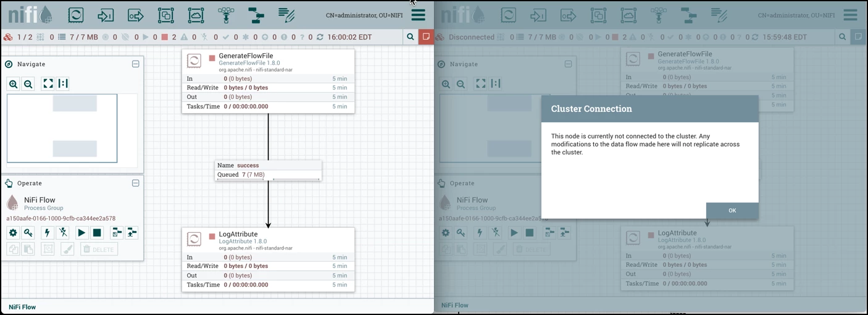Click Enable lightning icon in left Operate panel

(x=48, y=233)
